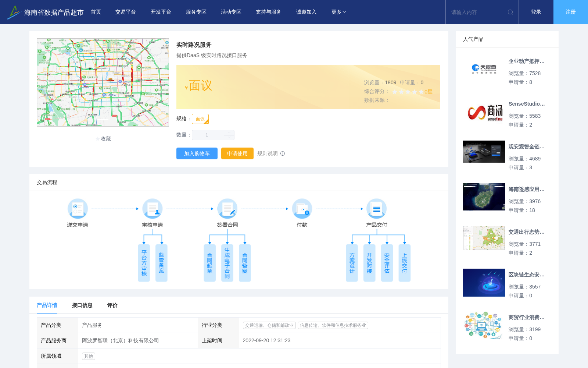Click the 注册 button

tap(571, 12)
